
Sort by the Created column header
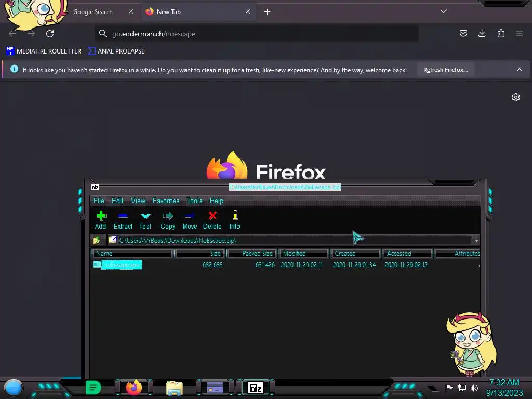click(x=356, y=254)
